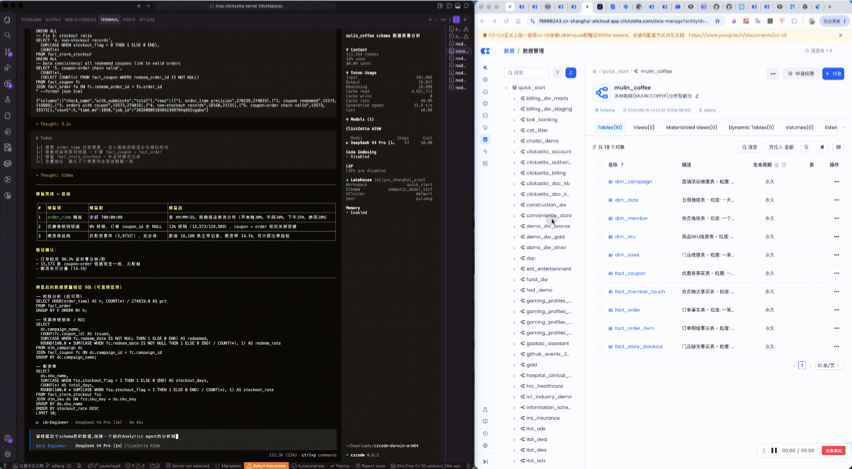Switch to the DEBUG CONSOLE tab
Viewport: 852px width, 469px height.
(80, 20)
